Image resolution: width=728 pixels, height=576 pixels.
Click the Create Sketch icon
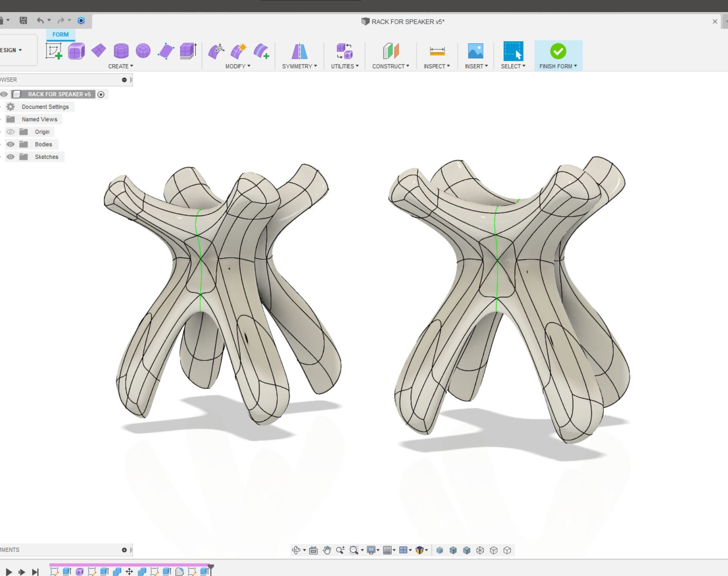point(54,51)
